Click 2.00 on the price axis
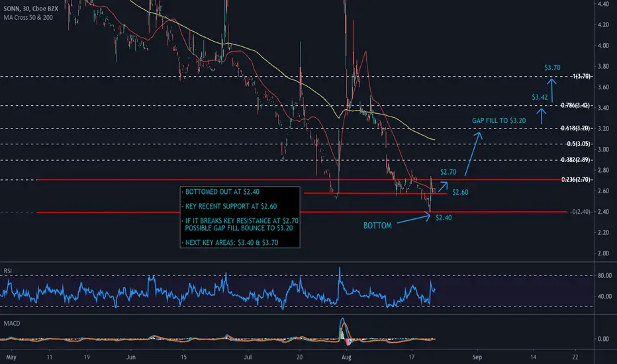This screenshot has width=617, height=364. click(604, 253)
